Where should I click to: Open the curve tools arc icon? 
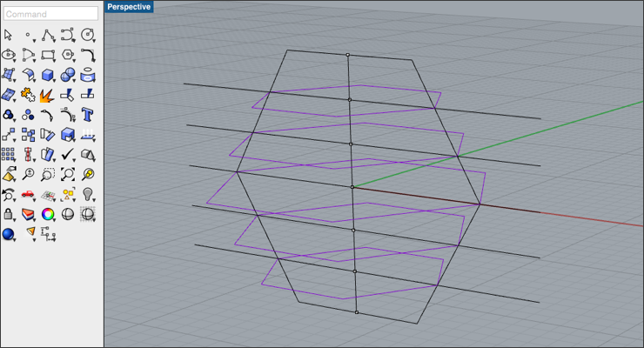pyautogui.click(x=68, y=115)
